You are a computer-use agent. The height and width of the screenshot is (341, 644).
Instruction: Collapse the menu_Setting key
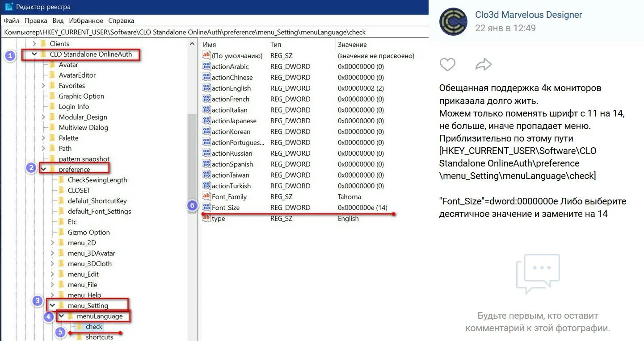coord(52,306)
